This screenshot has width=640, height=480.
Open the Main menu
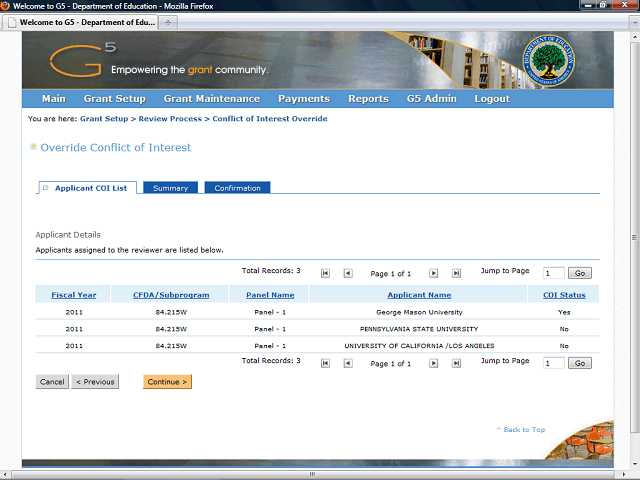(54, 99)
